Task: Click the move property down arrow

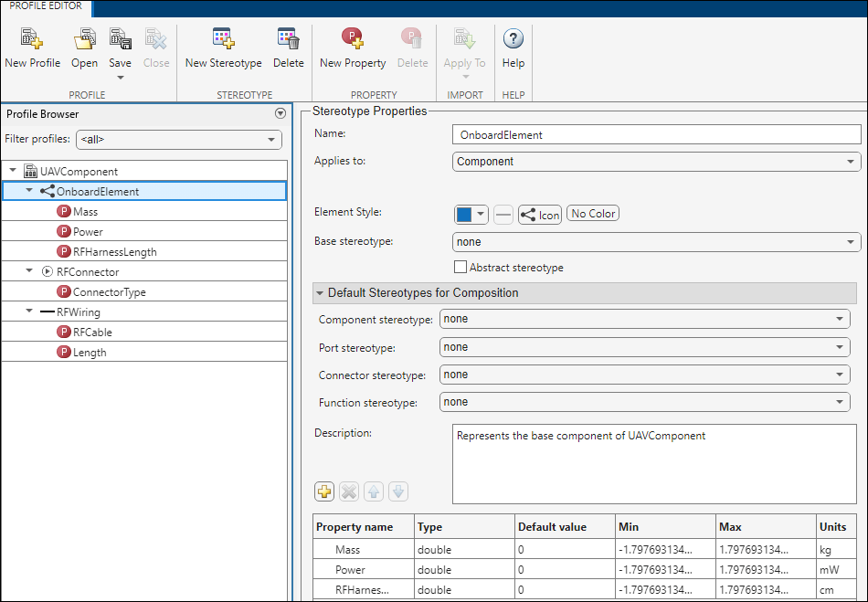Action: (x=398, y=491)
